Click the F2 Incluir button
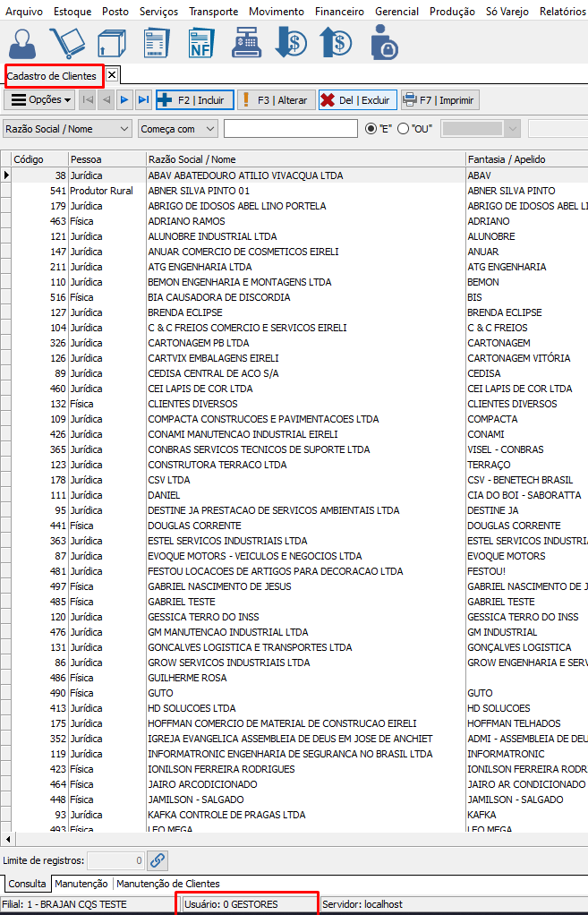Viewport: 588px width, 915px height. [195, 100]
